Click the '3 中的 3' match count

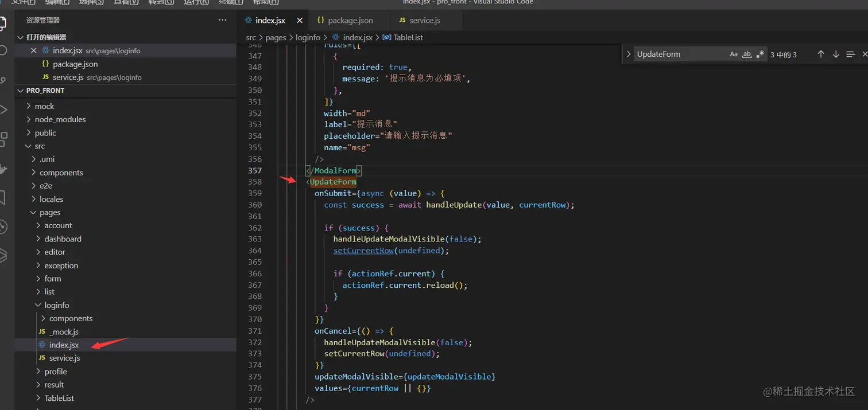pyautogui.click(x=784, y=54)
